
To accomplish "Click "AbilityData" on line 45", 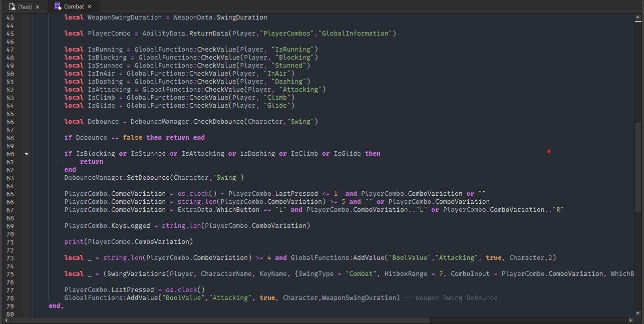I will point(163,34).
